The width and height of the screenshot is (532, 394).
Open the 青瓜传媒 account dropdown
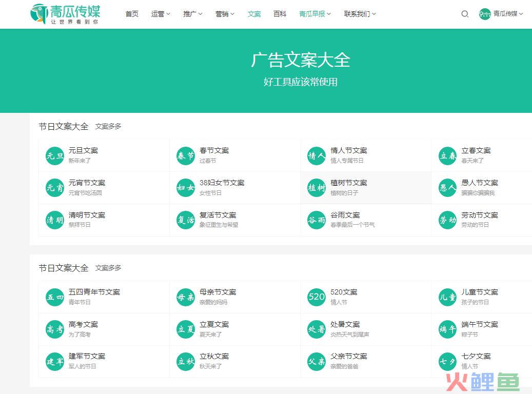click(508, 14)
